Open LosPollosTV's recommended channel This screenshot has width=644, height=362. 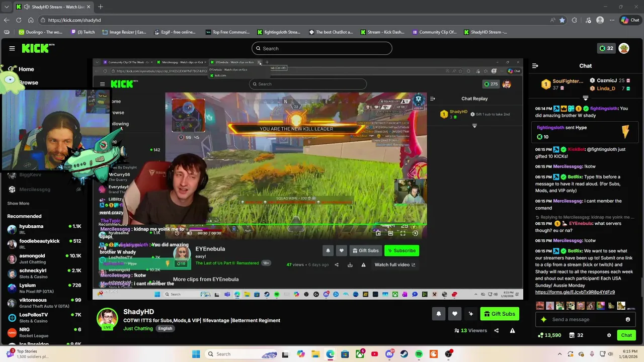click(44, 317)
